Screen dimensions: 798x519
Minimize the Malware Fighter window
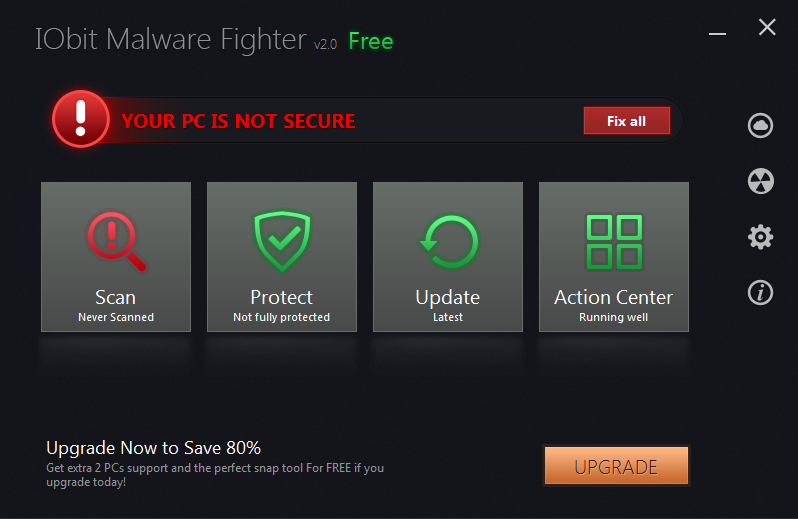[717, 34]
